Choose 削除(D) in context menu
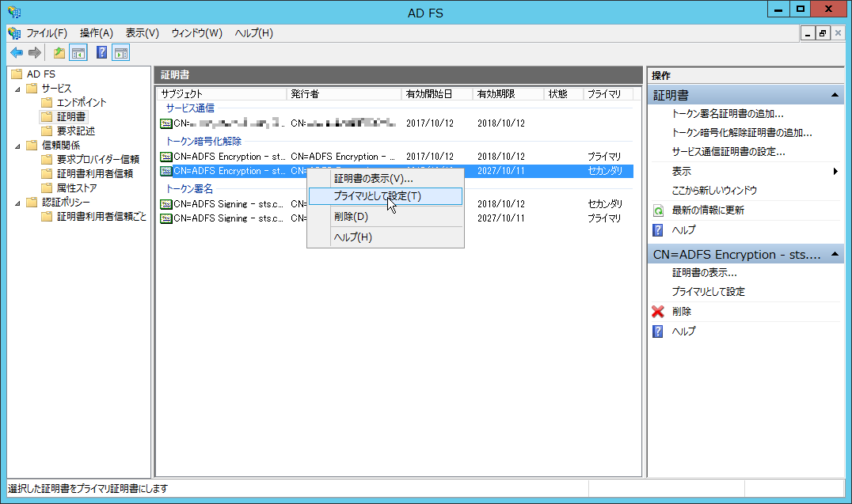This screenshot has width=852, height=504. tap(386, 217)
